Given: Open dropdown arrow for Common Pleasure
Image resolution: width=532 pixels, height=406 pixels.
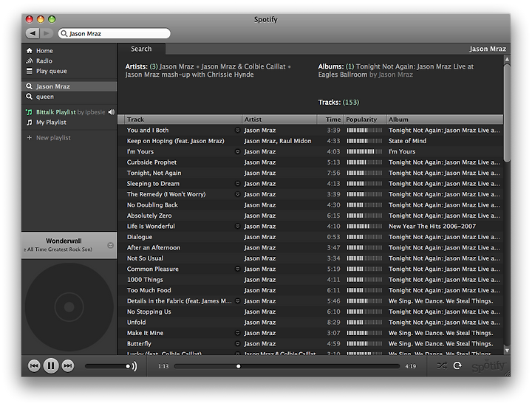Looking at the screenshot, I should pos(237,269).
